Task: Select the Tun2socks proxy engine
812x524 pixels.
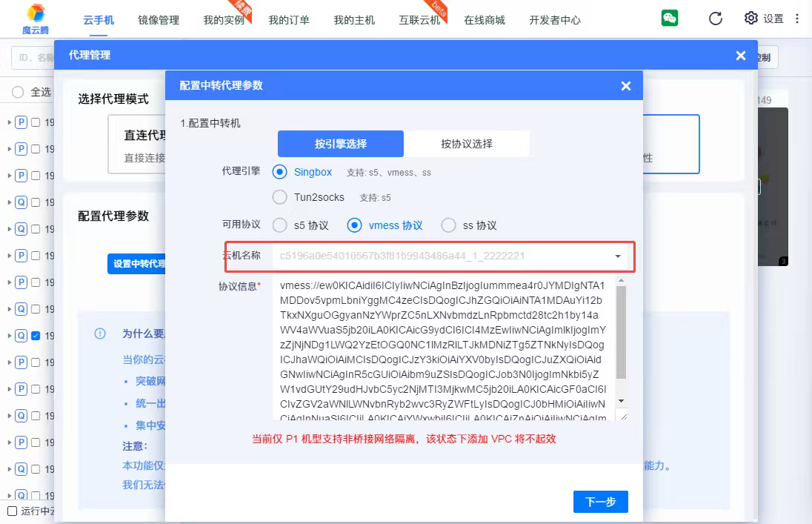Action: point(279,197)
